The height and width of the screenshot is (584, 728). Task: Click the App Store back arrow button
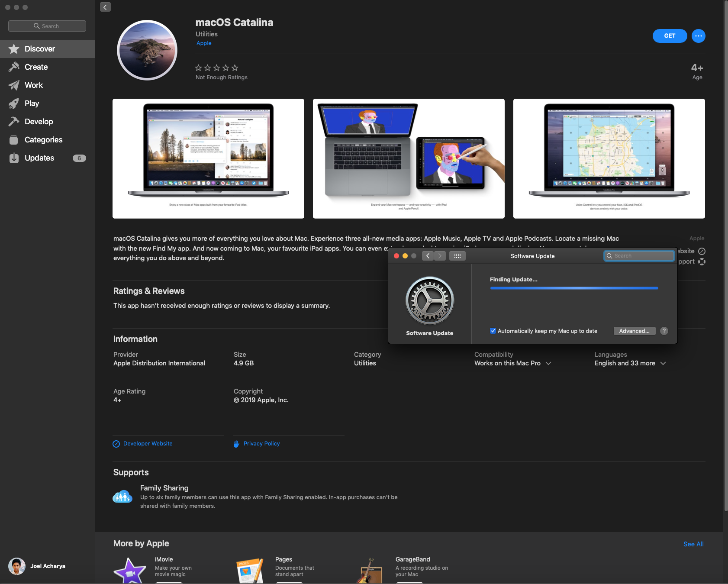point(105,7)
